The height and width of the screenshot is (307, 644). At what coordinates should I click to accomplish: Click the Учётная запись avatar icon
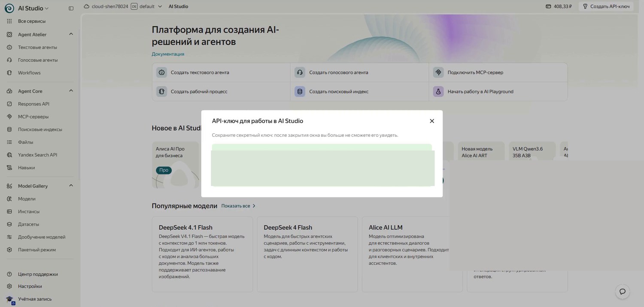pos(9,299)
